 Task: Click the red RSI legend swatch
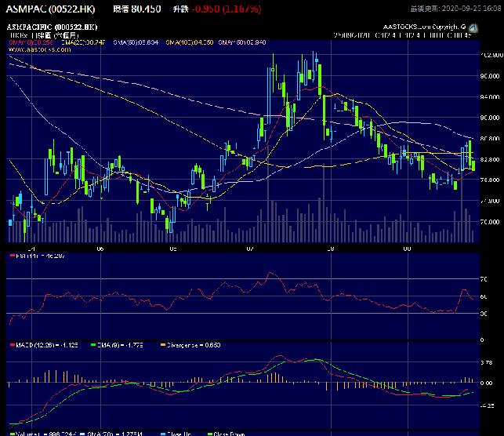[x=13, y=256]
